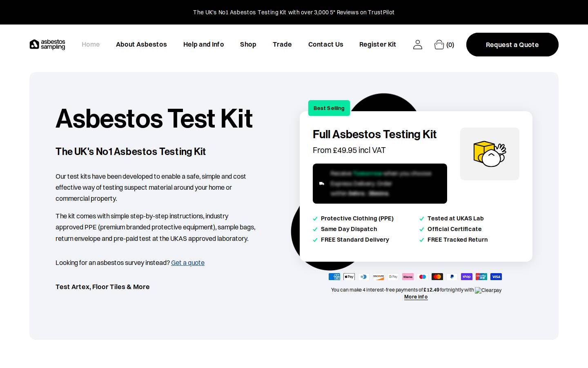Click the 'Protective Clothing (PPE)' feature text
588x368 pixels.
click(x=357, y=218)
